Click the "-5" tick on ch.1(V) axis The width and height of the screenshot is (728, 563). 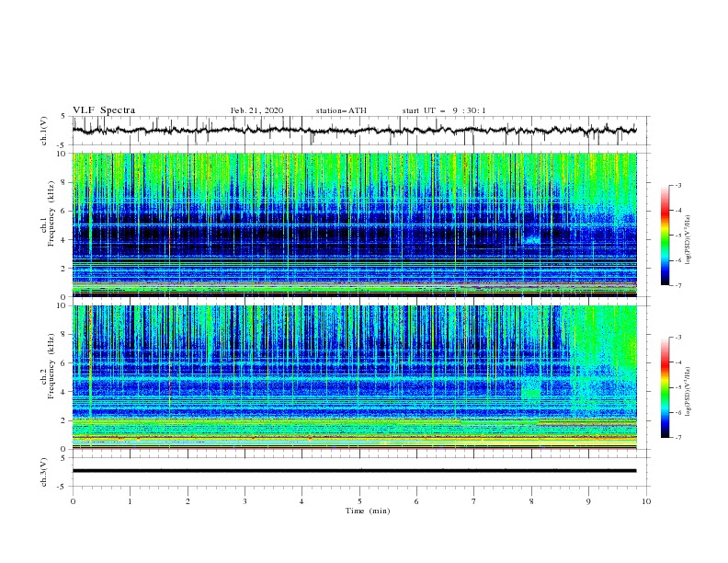pos(63,144)
